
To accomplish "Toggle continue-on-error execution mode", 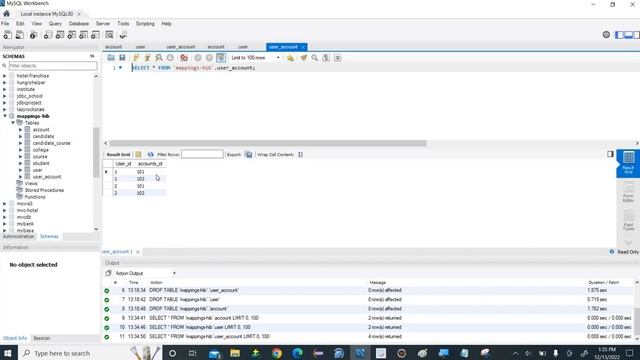I will [184, 58].
